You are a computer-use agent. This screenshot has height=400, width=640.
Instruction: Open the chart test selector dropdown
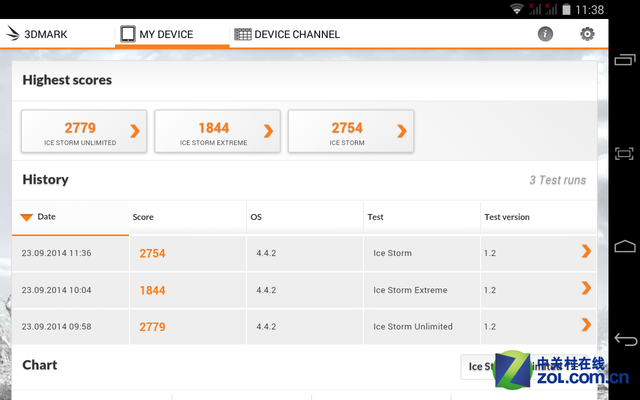pos(524,367)
